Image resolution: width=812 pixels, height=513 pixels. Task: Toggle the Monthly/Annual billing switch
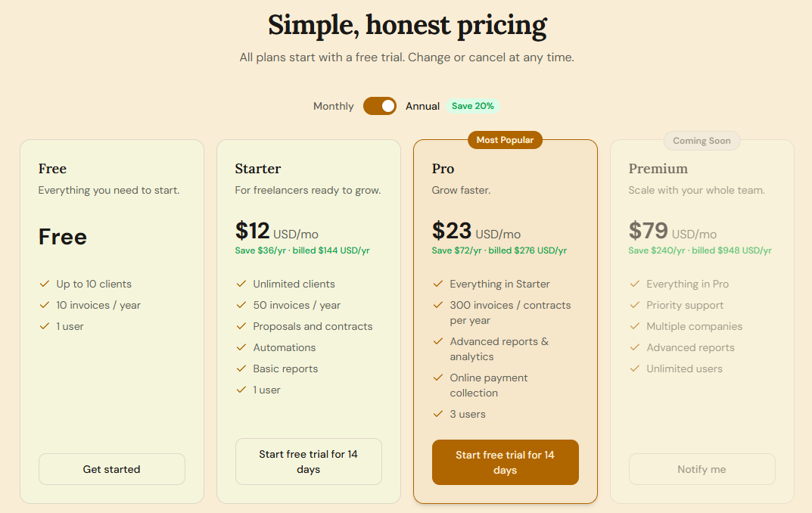(x=380, y=106)
